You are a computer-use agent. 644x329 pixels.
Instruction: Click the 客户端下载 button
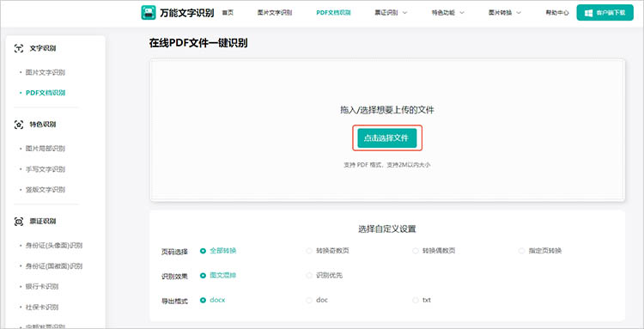605,13
